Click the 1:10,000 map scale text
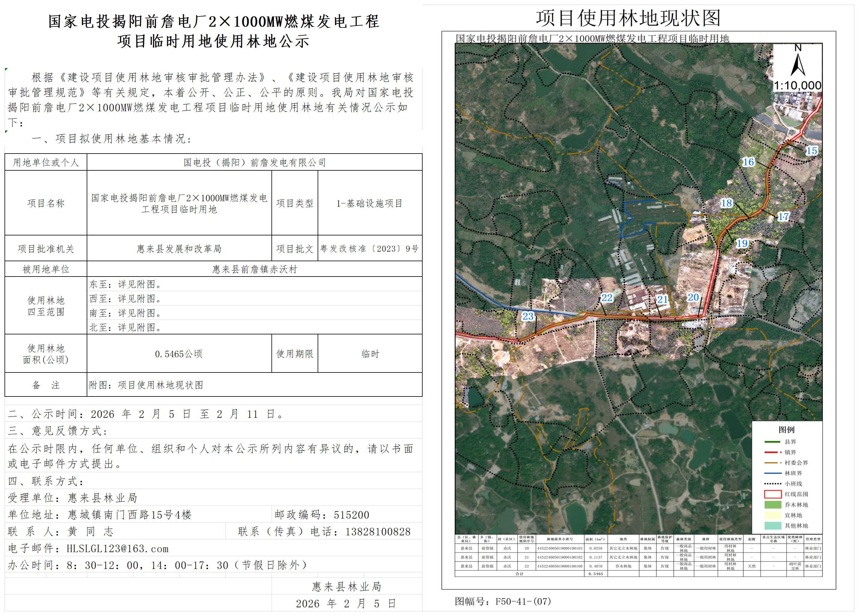This screenshot has height=616, width=859. 797,85
